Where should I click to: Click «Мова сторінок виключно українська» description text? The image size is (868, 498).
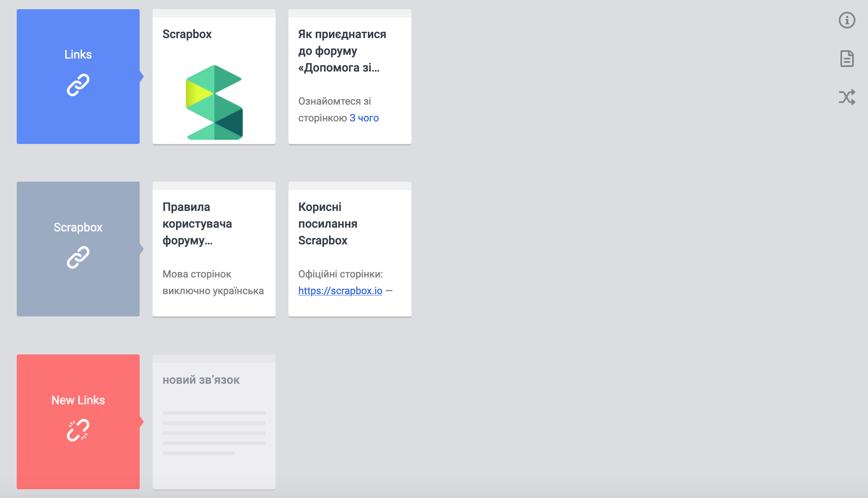pos(213,282)
